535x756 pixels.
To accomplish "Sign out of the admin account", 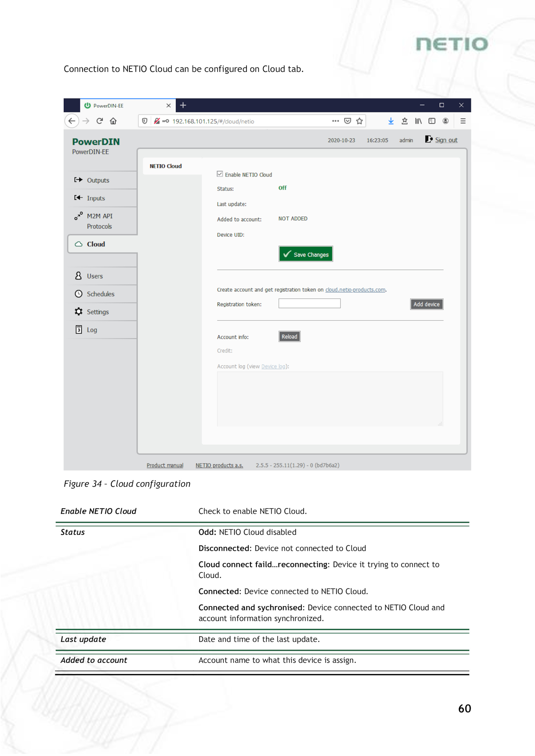I will [446, 140].
